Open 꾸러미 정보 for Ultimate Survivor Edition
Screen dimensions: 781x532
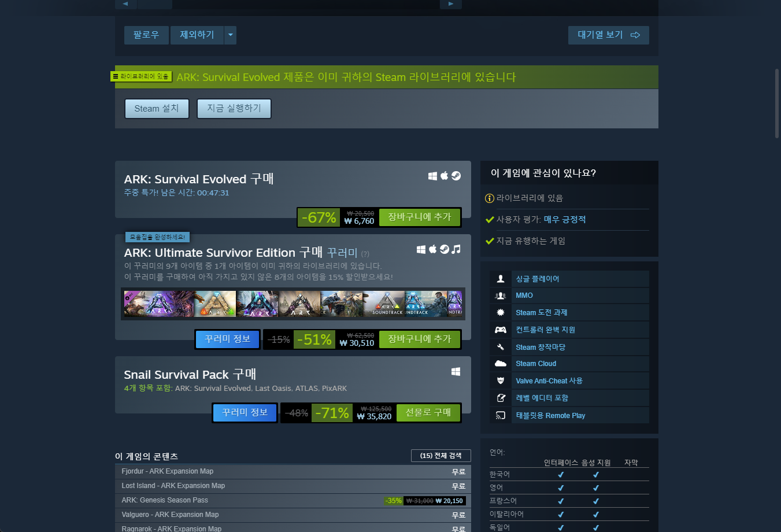tap(228, 339)
